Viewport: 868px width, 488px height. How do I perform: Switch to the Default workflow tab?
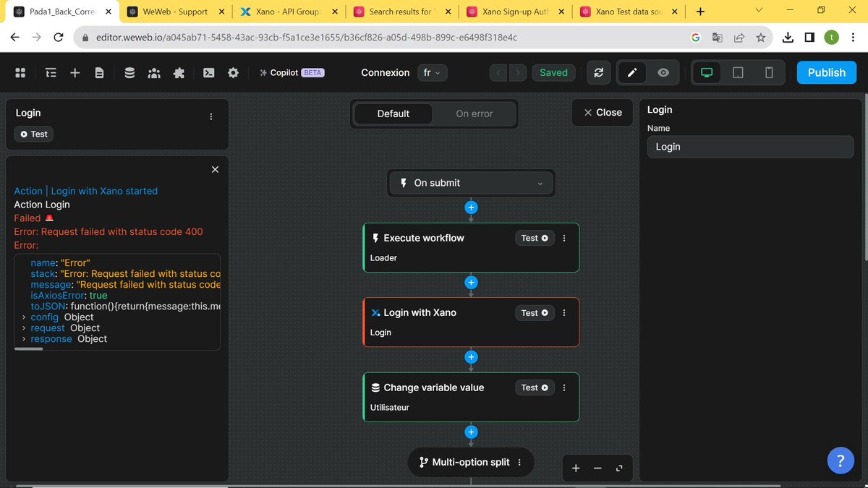tap(393, 114)
